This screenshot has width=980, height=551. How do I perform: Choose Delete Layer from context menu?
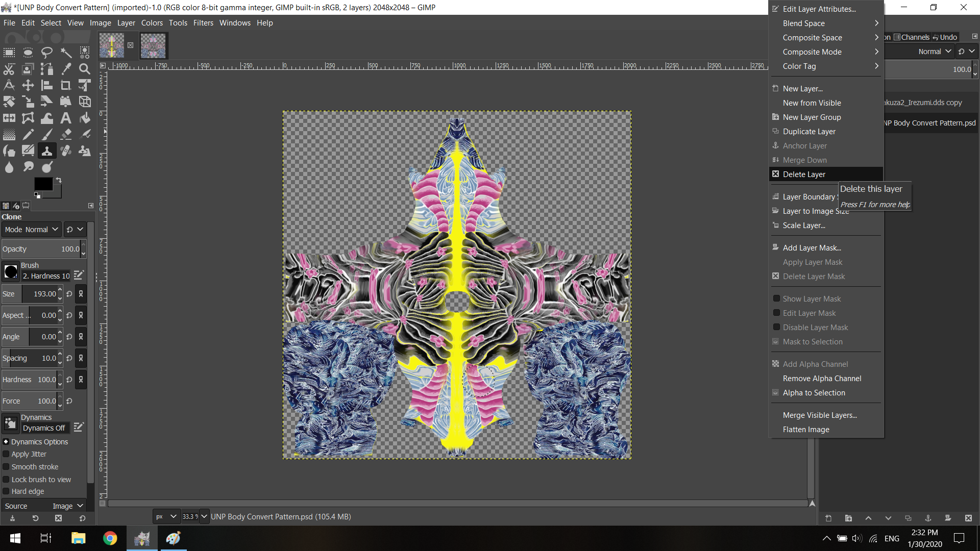[826, 174]
